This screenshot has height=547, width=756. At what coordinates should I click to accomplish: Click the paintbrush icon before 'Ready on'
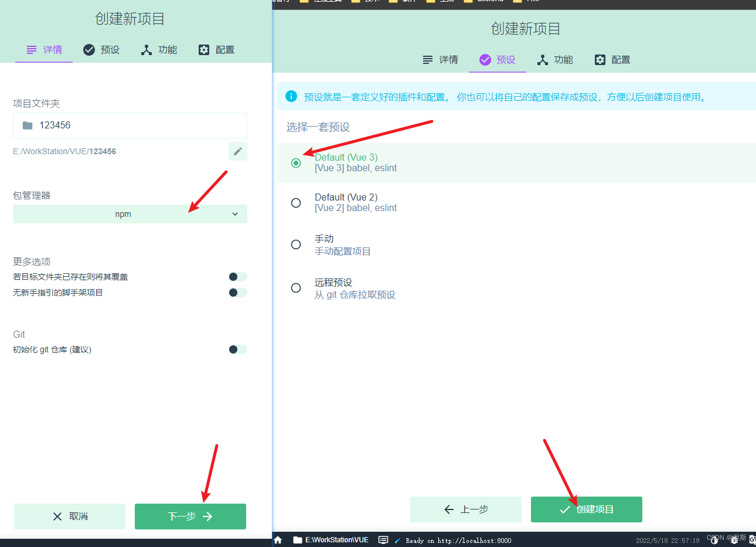(x=398, y=540)
